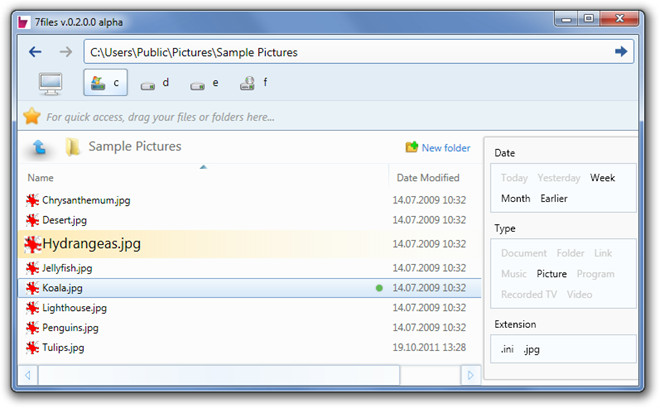Toggle the Picture type filter

pyautogui.click(x=551, y=274)
